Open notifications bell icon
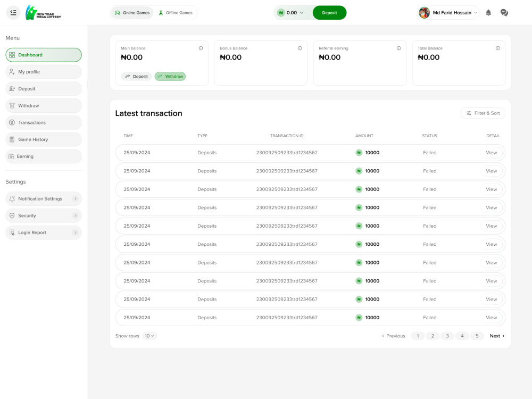 488,13
